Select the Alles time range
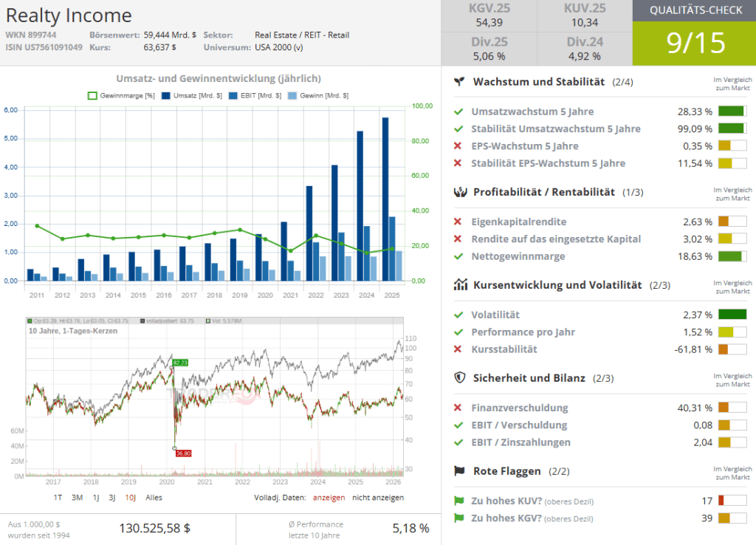Screen dimensions: 756x545 tap(154, 498)
